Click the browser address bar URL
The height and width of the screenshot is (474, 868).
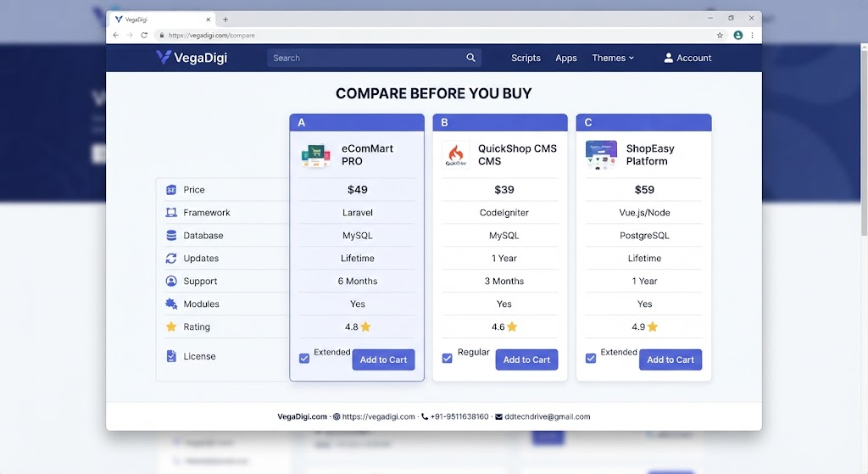211,35
